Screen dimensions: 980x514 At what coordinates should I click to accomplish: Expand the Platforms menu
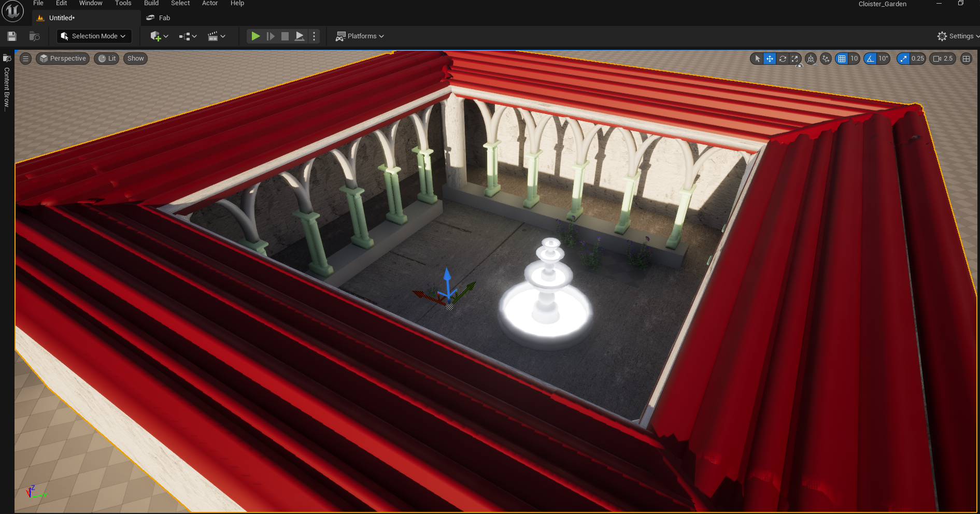(x=360, y=36)
